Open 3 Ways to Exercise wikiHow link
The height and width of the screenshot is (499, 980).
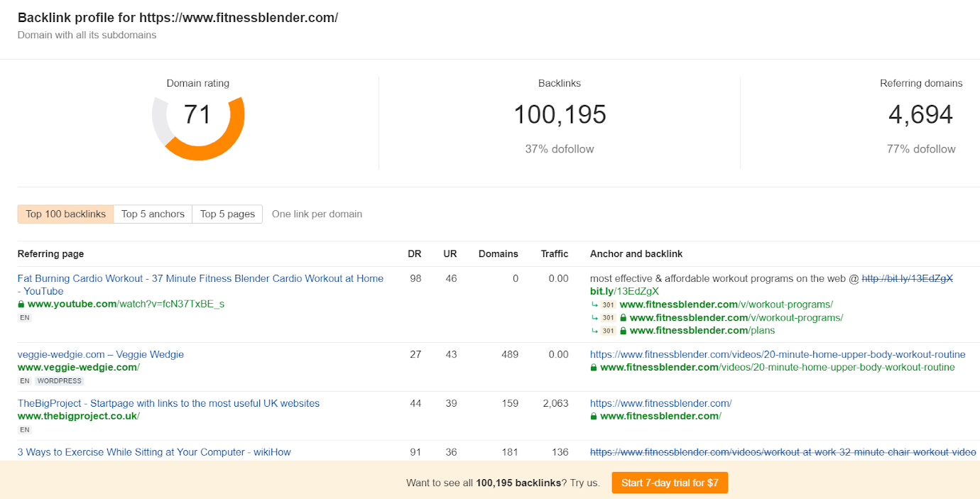coord(154,452)
